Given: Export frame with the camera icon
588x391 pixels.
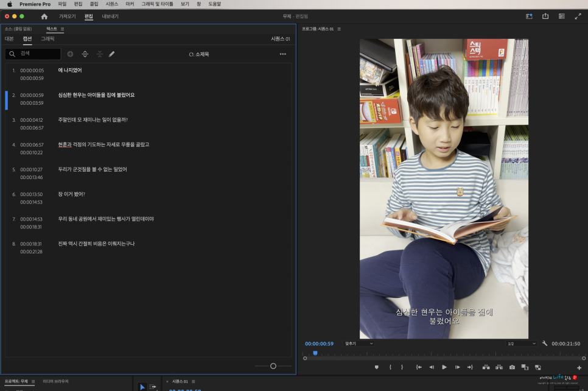Looking at the screenshot, I should pos(513,367).
